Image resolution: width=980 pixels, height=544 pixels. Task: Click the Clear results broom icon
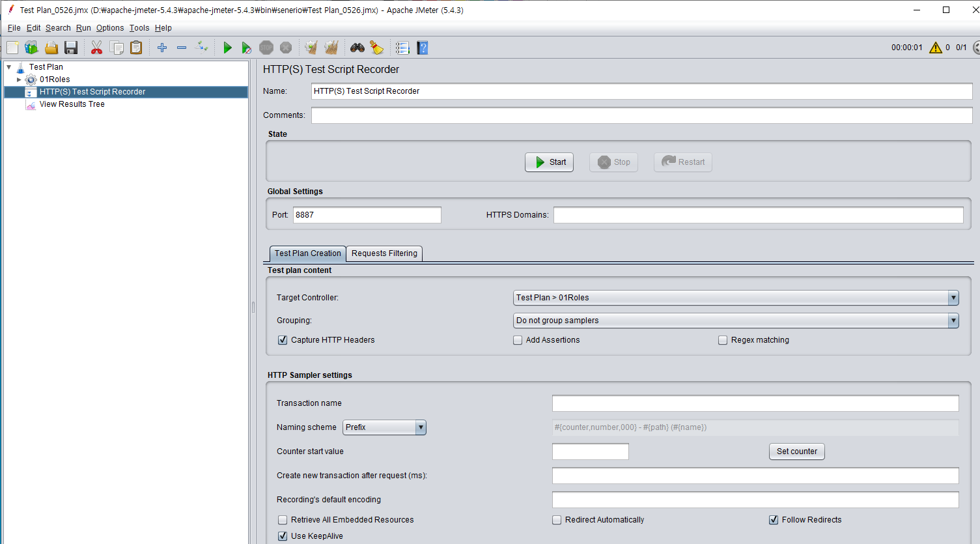click(x=311, y=48)
